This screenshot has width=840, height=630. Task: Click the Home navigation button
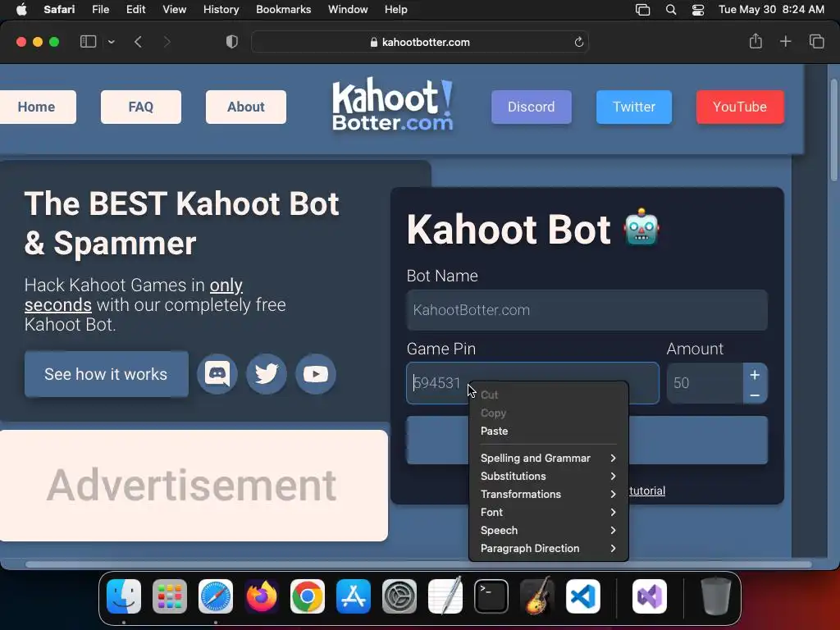click(x=36, y=107)
